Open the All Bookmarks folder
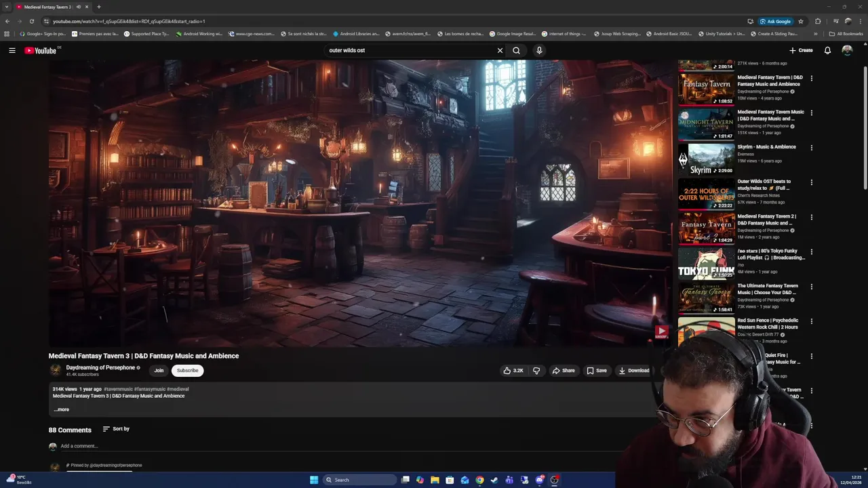The width and height of the screenshot is (868, 488). point(846,33)
